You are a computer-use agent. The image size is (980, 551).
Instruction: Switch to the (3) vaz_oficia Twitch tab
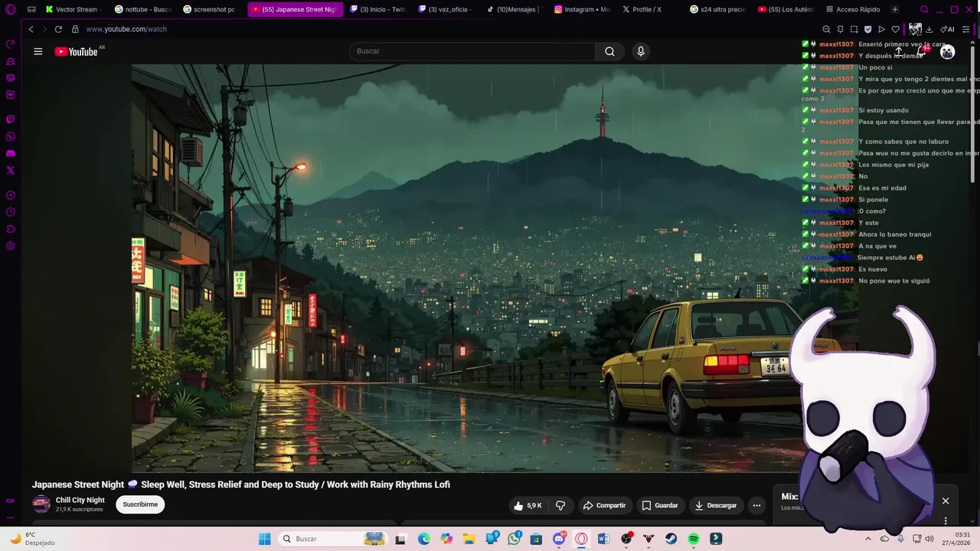pyautogui.click(x=446, y=9)
